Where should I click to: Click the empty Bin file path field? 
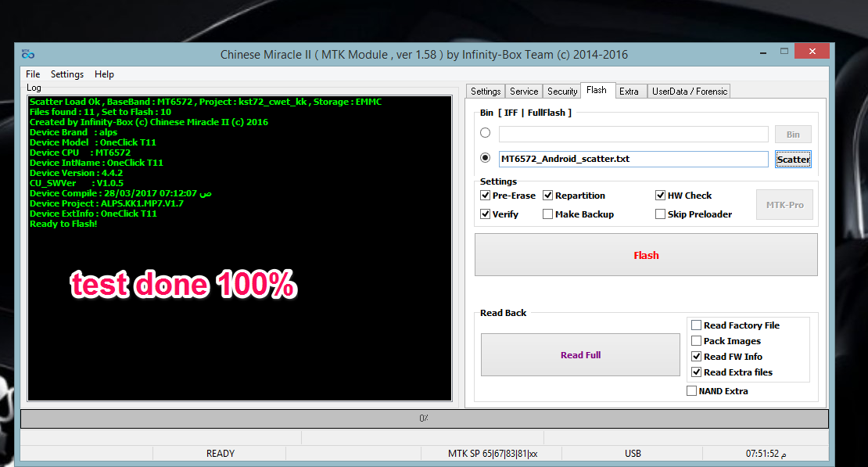click(633, 134)
